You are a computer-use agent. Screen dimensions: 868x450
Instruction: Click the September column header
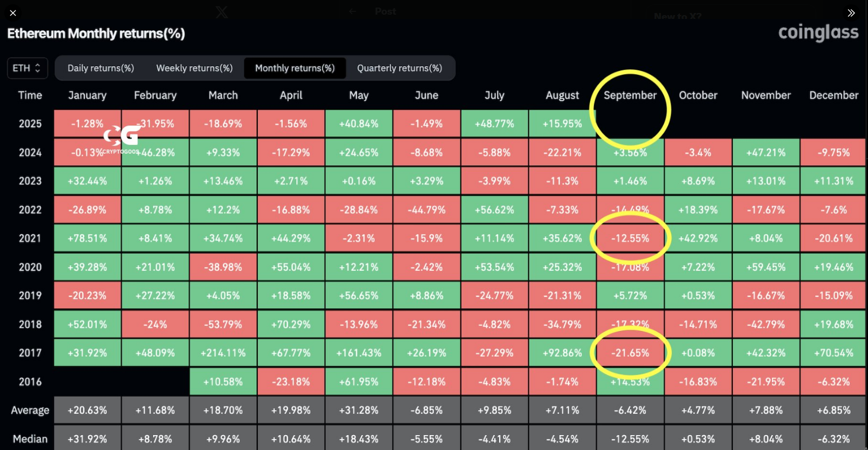coord(630,95)
